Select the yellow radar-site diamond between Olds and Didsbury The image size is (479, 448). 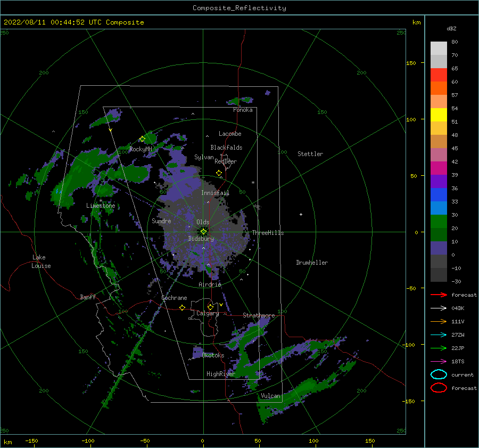[203, 232]
